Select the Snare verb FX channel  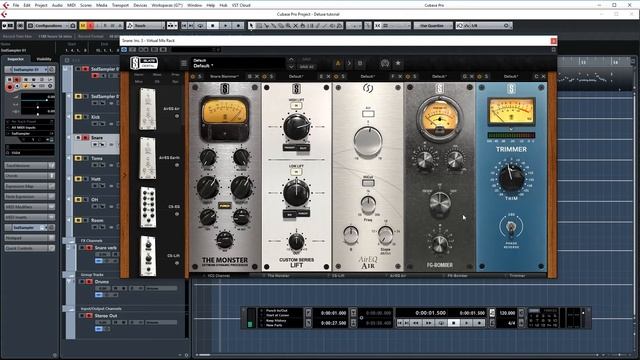click(x=105, y=248)
